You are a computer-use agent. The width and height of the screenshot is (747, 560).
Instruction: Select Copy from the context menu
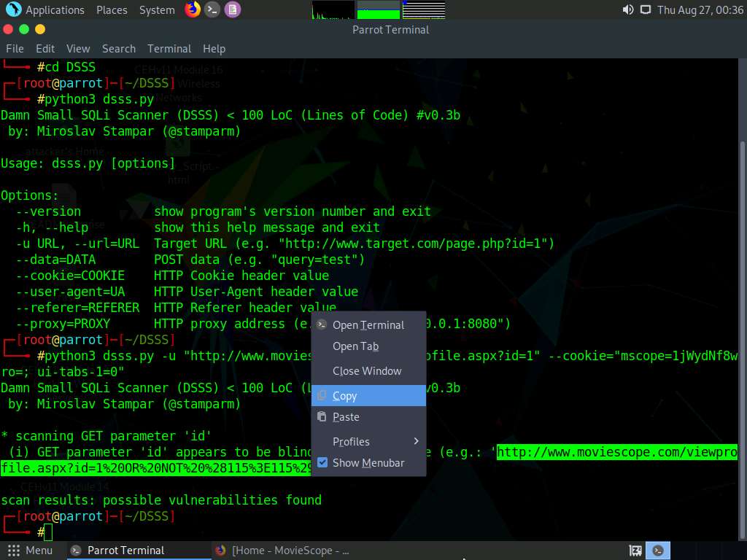[345, 395]
